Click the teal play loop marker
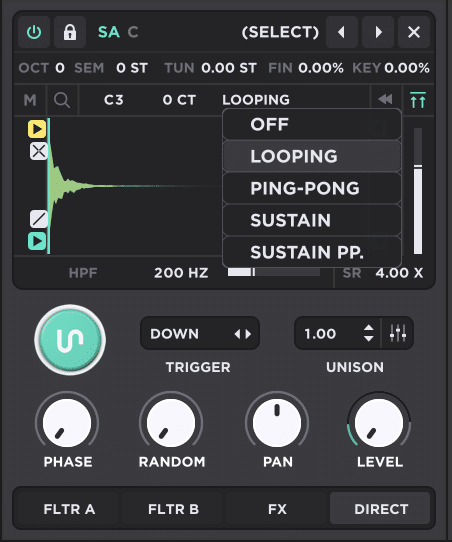This screenshot has width=452, height=542. click(x=37, y=241)
